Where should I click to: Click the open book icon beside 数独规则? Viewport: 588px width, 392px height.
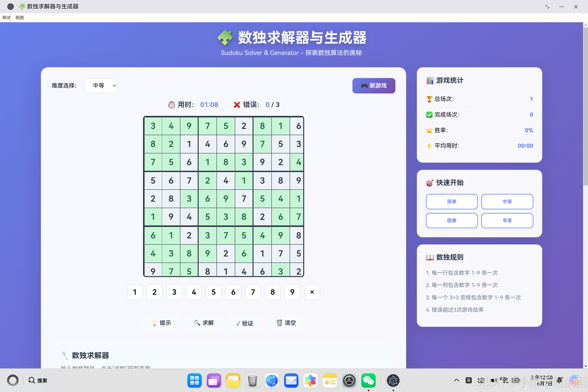430,257
